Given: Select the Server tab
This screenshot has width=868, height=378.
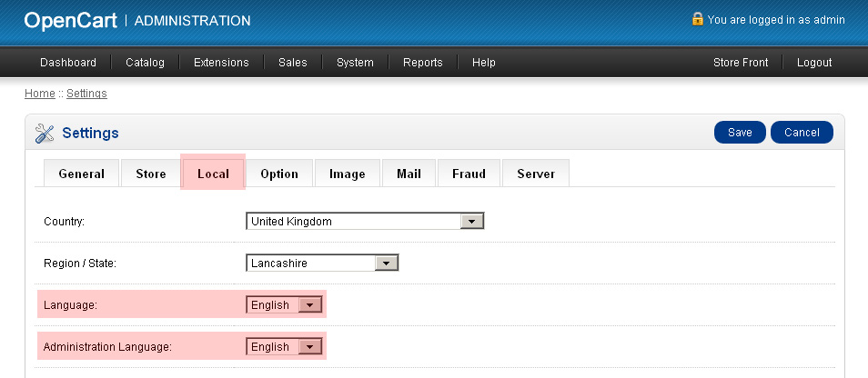Looking at the screenshot, I should tap(536, 174).
